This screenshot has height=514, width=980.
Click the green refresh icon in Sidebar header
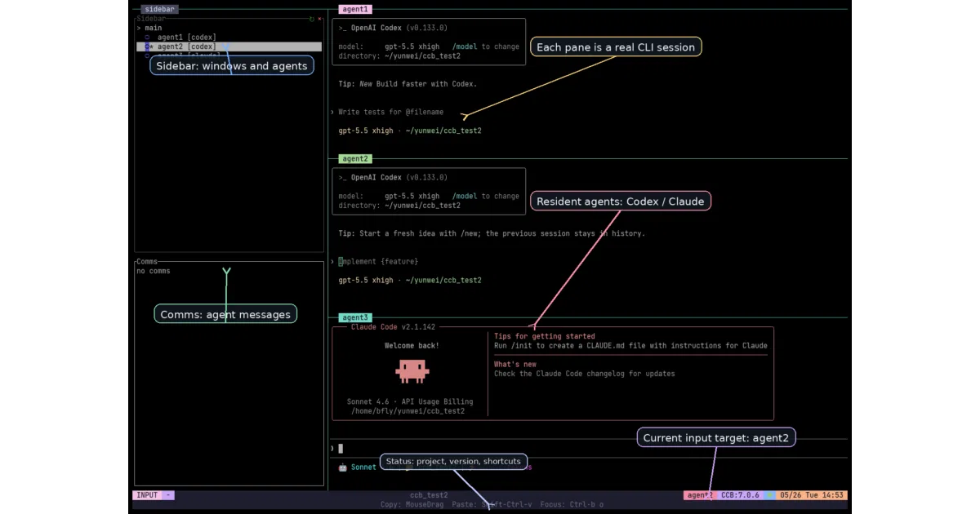[311, 18]
